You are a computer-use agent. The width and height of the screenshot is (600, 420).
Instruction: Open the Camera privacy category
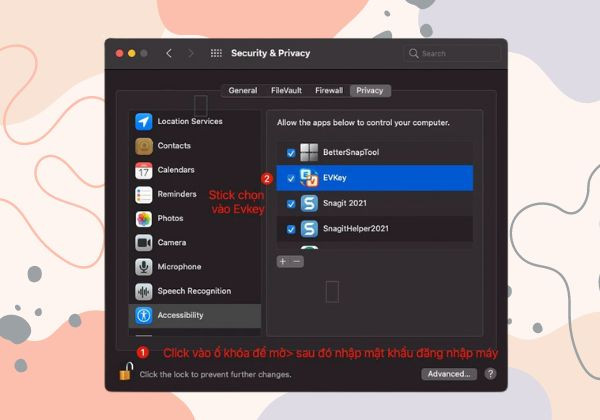194,243
